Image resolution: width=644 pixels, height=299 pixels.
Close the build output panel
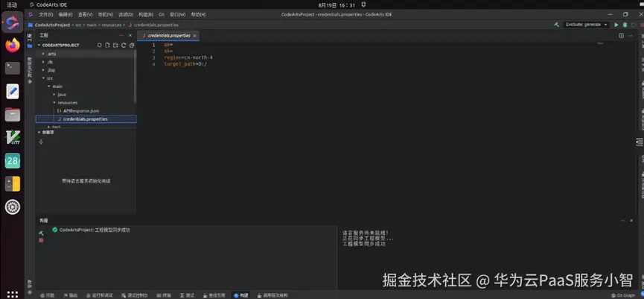point(631,221)
